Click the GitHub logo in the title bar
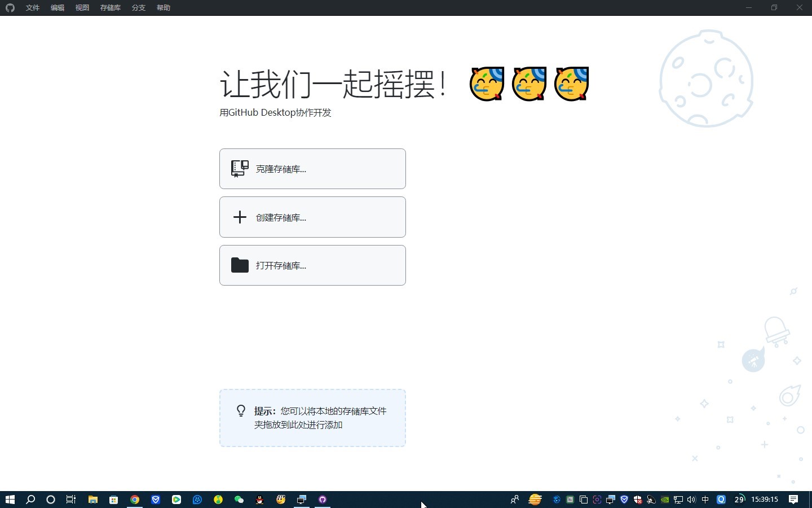 click(10, 8)
